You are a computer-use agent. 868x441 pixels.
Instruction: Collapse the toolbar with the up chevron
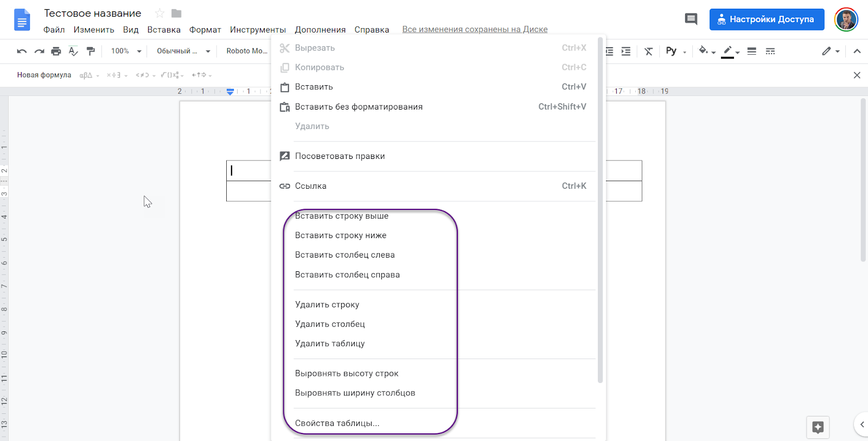coord(857,51)
